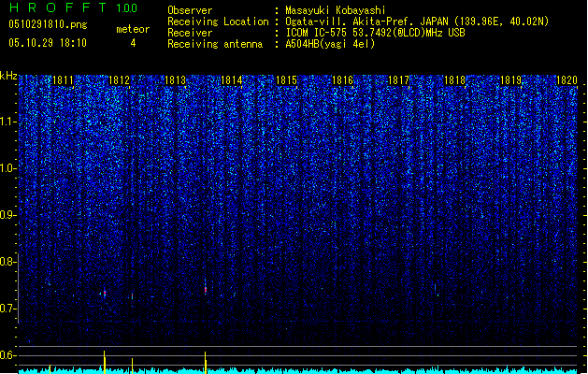
Task: Click the 1819 time marker
Action: point(510,80)
